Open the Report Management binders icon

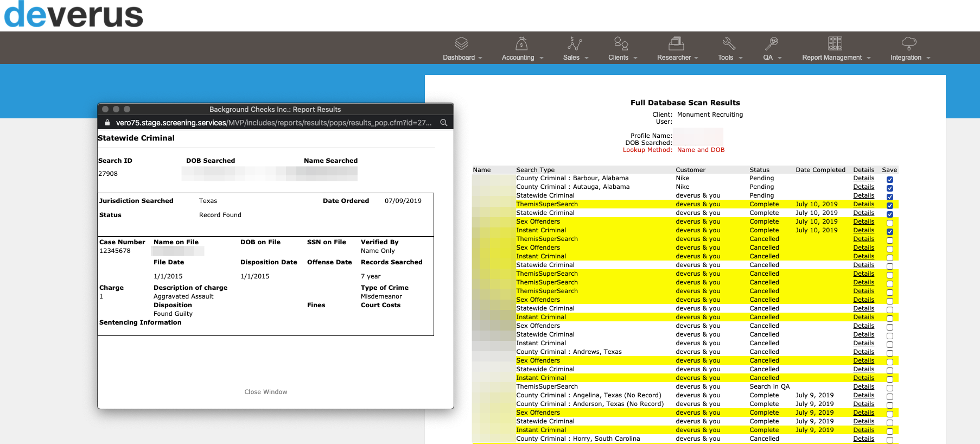(835, 43)
